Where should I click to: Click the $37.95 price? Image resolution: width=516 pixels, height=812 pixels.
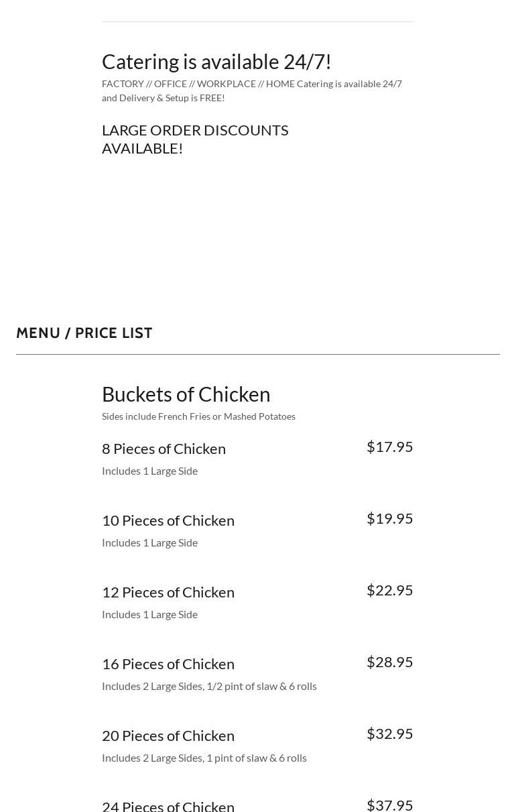click(389, 805)
